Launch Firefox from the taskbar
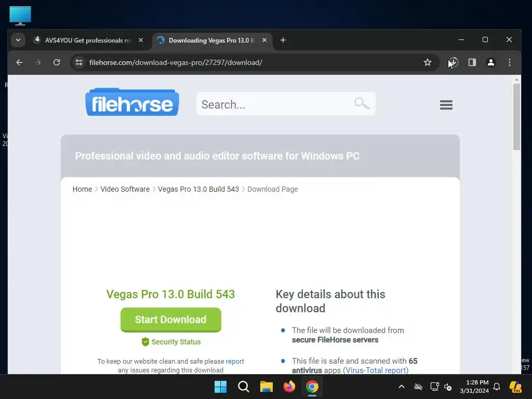Viewport: 532px width, 399px height. [289, 387]
